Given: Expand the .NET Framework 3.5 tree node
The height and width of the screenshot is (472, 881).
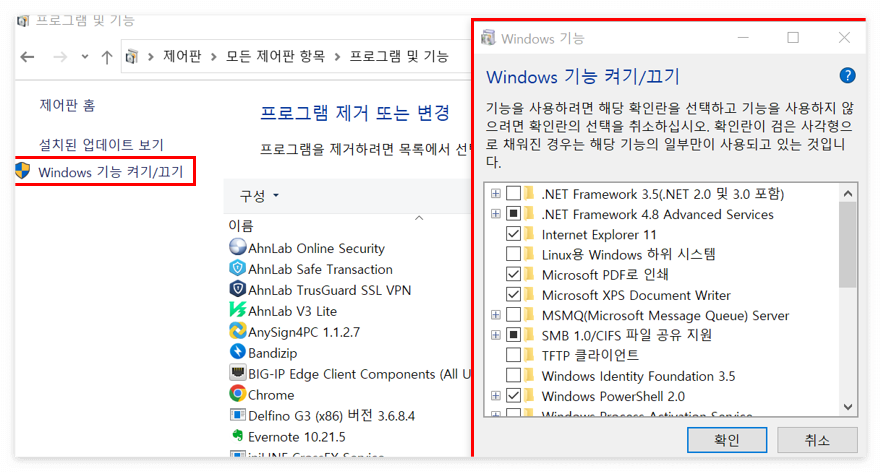Looking at the screenshot, I should (x=496, y=193).
